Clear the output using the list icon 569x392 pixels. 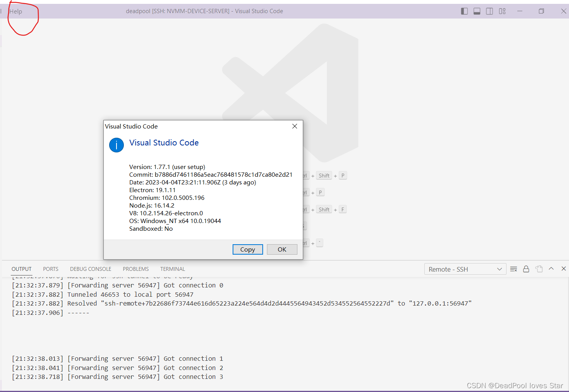[x=513, y=269]
